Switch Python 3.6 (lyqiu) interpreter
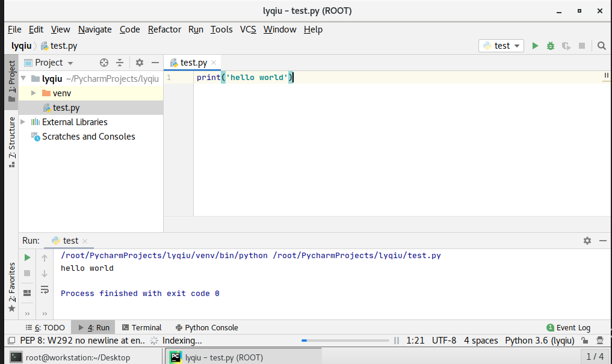 pos(540,341)
